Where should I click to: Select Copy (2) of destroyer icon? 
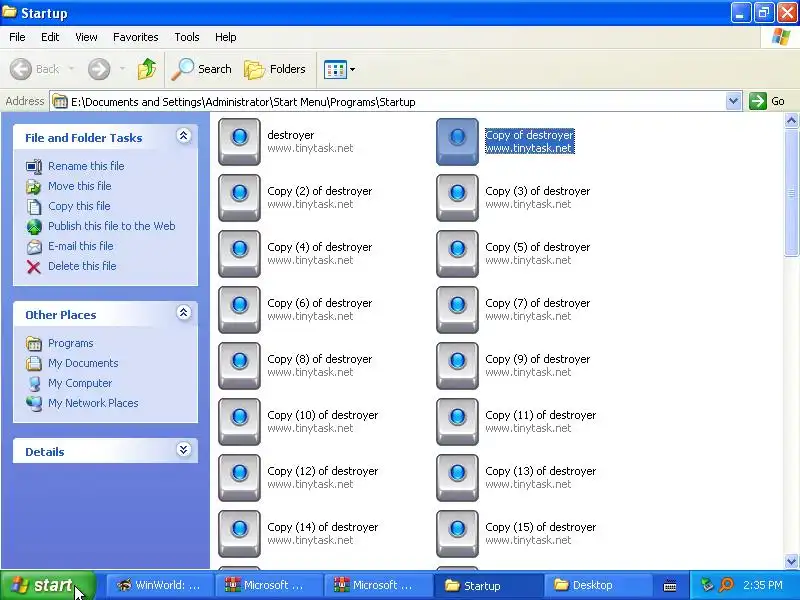pos(239,198)
